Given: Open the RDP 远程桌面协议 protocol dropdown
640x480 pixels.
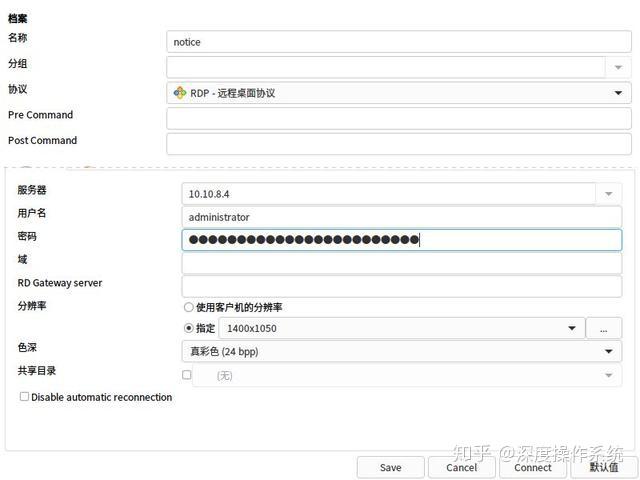Looking at the screenshot, I should coord(399,93).
